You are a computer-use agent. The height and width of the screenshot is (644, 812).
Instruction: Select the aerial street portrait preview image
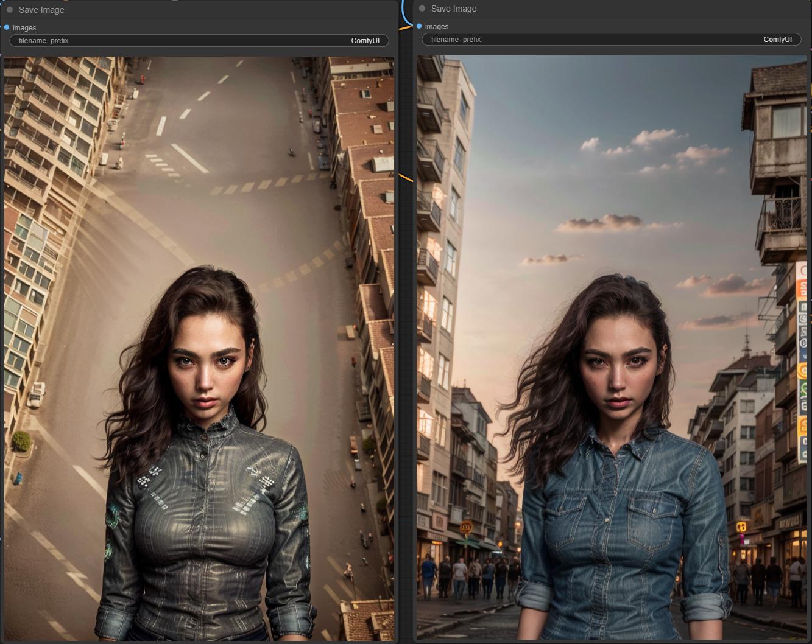pos(199,349)
